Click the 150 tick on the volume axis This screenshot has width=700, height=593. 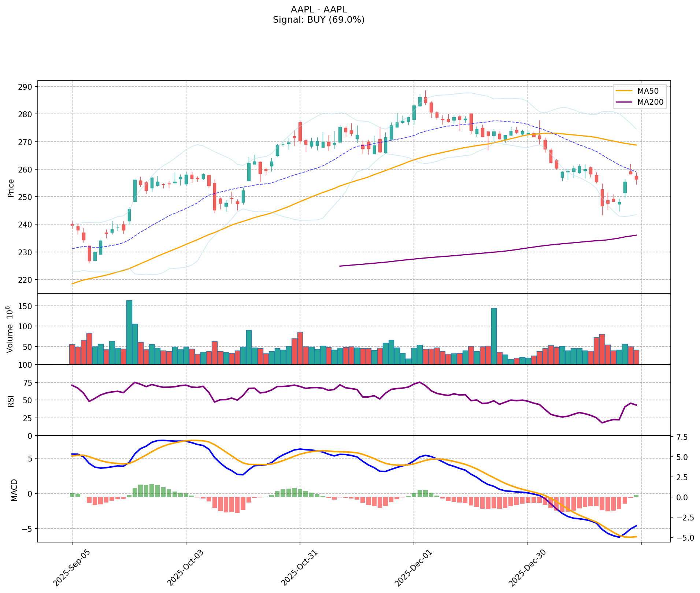tap(29, 306)
